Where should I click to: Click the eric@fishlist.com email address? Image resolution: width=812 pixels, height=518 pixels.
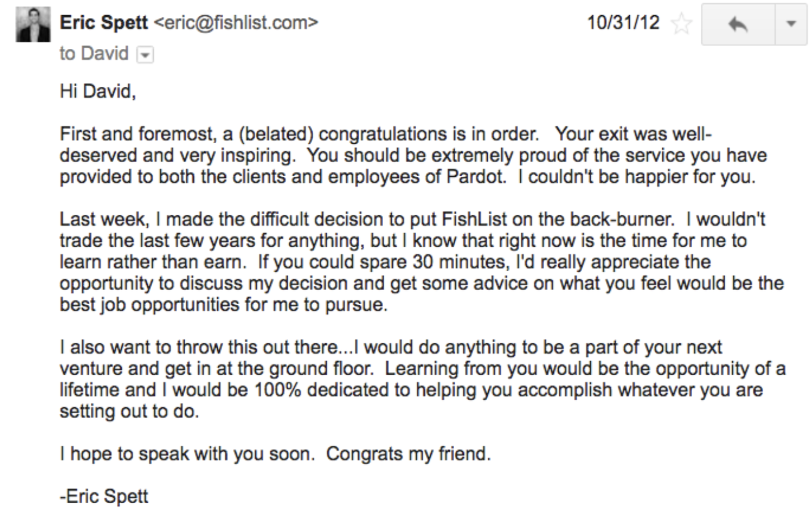pos(235,22)
